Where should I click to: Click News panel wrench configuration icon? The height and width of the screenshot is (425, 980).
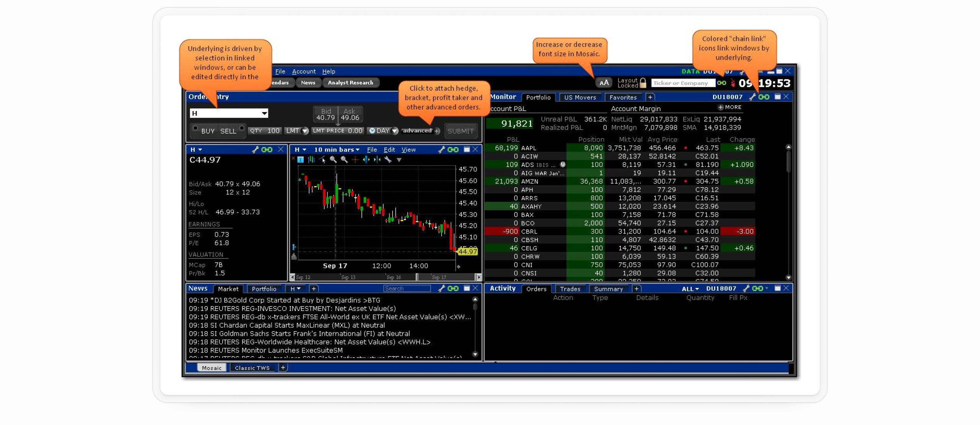point(441,289)
